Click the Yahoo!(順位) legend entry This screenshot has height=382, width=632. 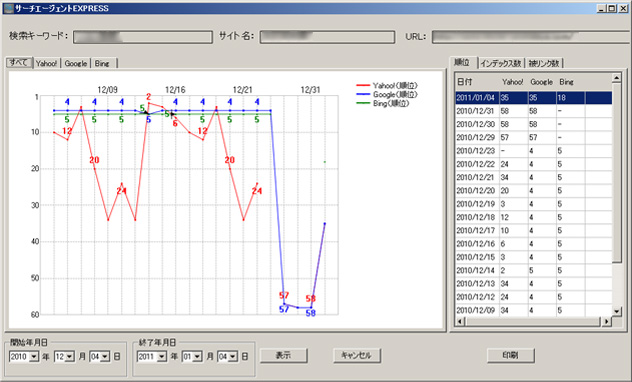[x=387, y=85]
